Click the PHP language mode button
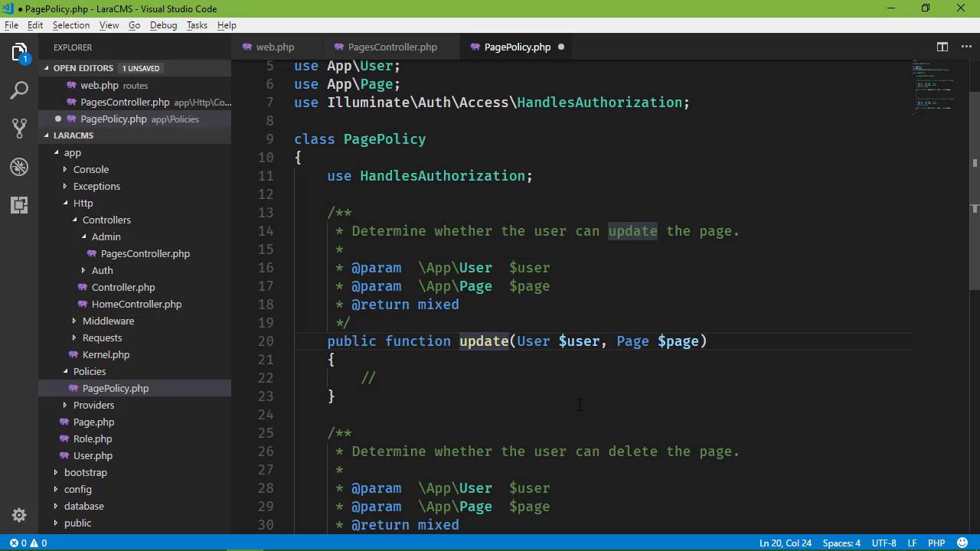Screen dimensions: 980x551 click(x=936, y=543)
